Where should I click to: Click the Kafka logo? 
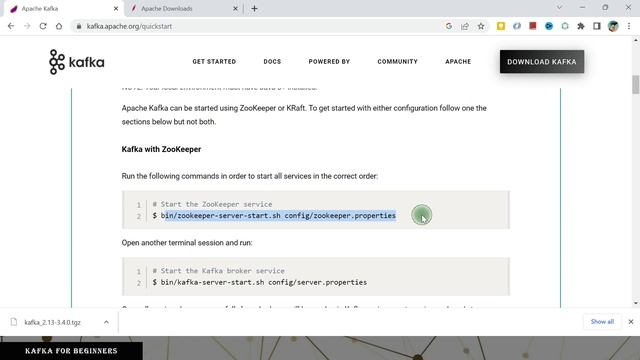coord(77,62)
